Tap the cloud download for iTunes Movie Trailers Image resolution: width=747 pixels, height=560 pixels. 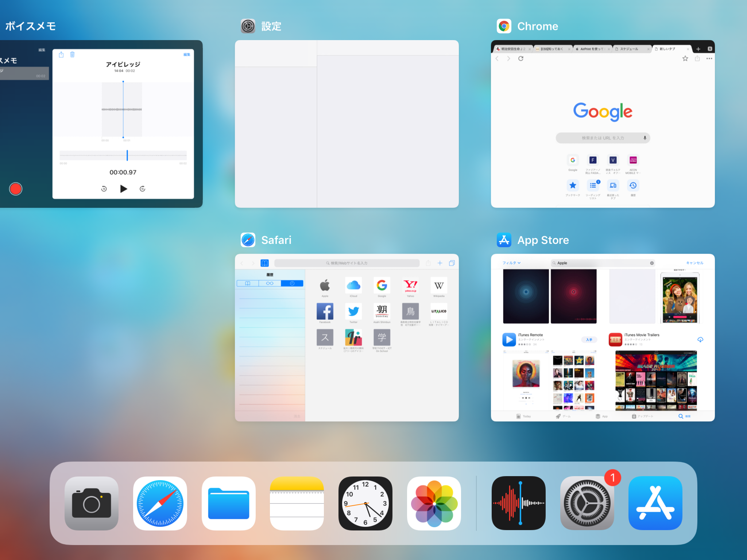pos(700,339)
